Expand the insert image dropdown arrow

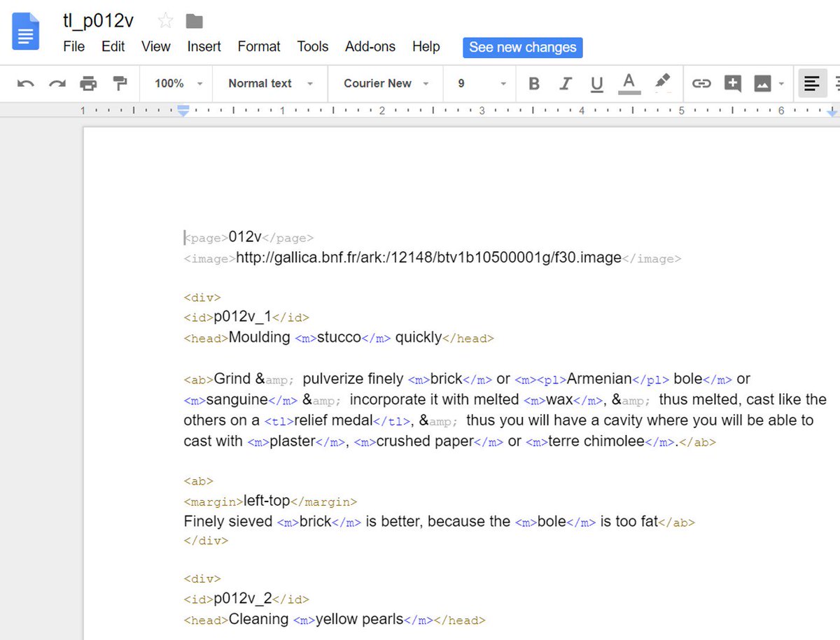click(x=781, y=85)
